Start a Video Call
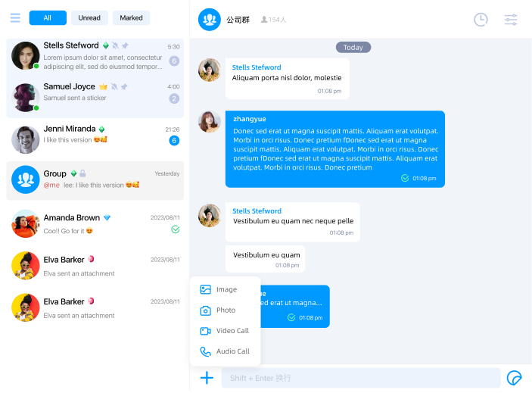The width and height of the screenshot is (532, 393). (226, 331)
